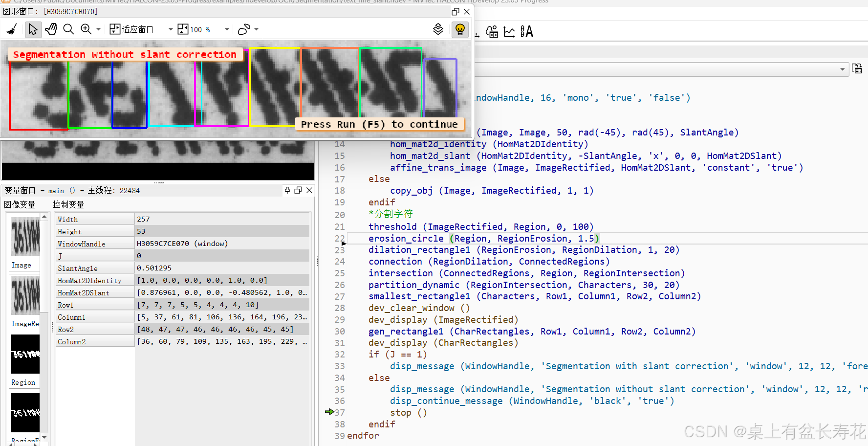Click code line 24 connection
This screenshot has height=446, width=868.
pos(489,262)
